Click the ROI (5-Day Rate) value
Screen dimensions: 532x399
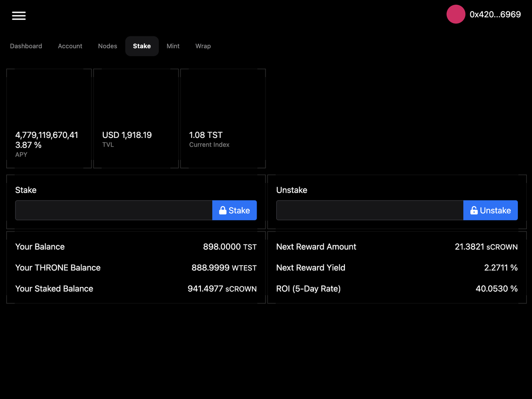click(497, 288)
